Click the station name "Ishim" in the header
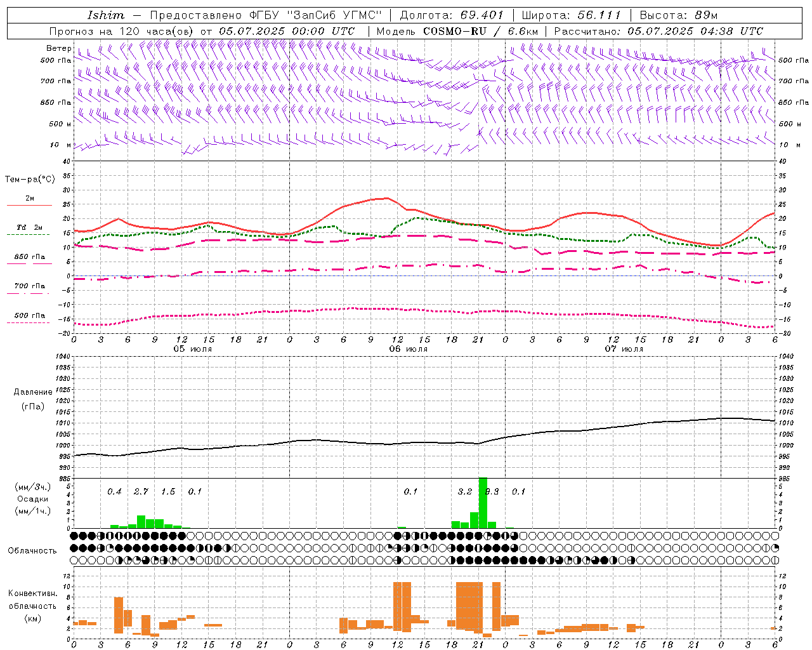 [x=106, y=15]
